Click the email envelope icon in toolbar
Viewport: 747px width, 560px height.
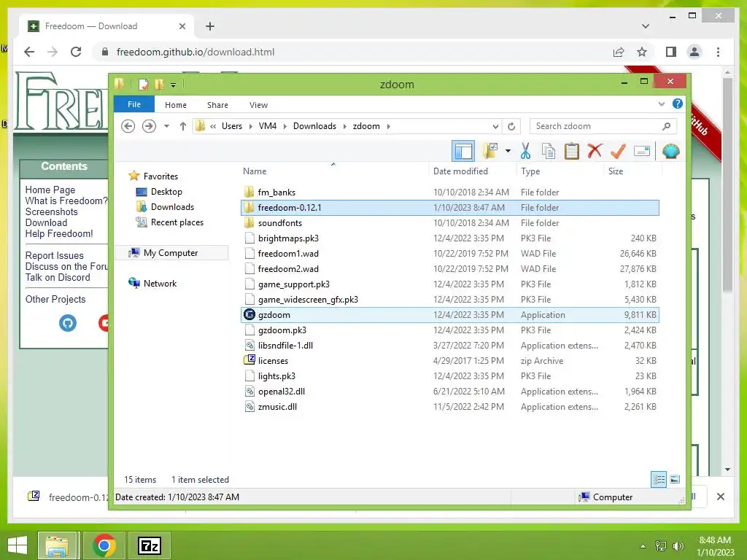(642, 152)
